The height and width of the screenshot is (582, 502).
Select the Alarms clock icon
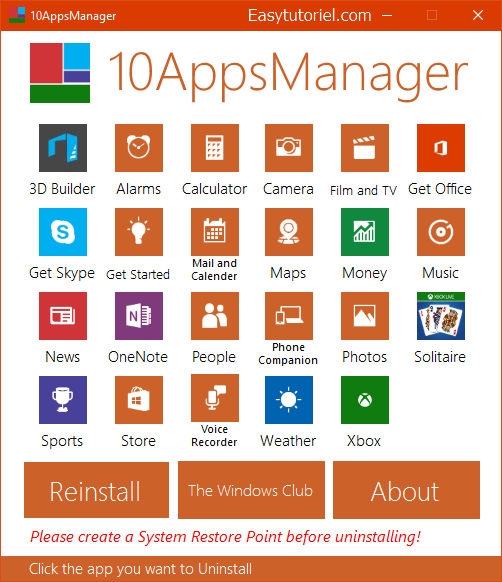pyautogui.click(x=139, y=148)
